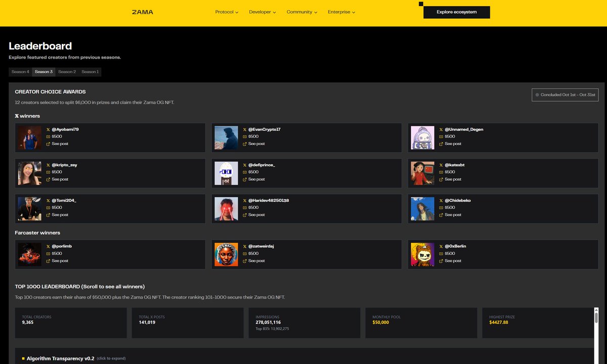Click the @defiprince_ username

[x=262, y=165]
